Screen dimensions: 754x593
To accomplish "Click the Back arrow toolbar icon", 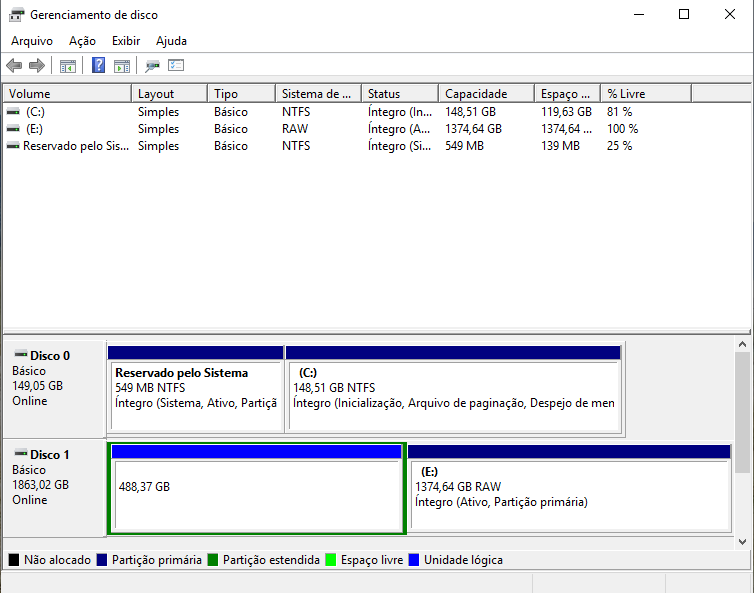I will (x=14, y=65).
